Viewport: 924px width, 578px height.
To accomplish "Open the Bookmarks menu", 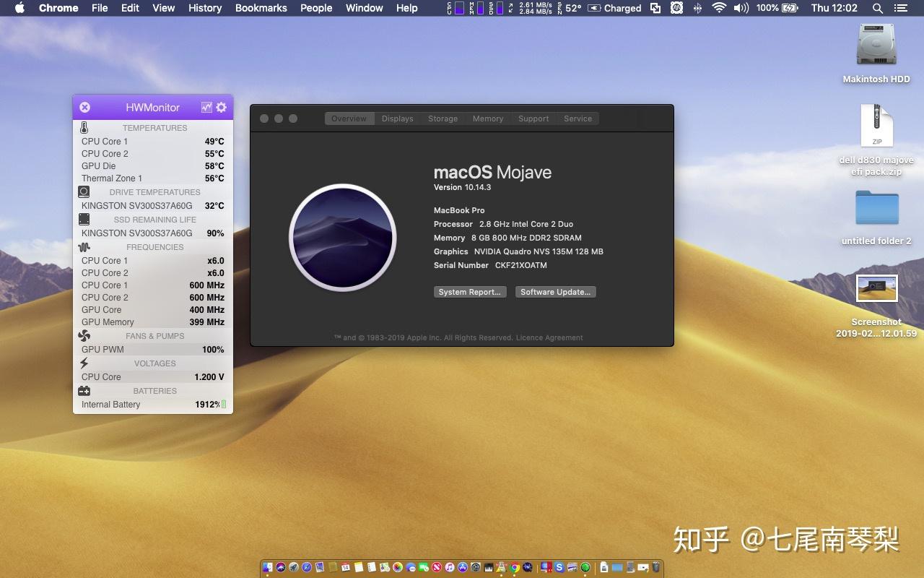I will 261,8.
